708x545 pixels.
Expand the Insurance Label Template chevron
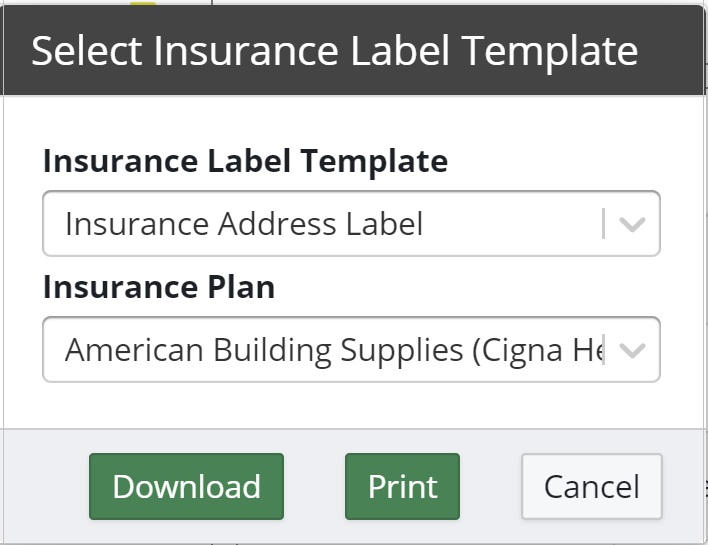point(632,224)
